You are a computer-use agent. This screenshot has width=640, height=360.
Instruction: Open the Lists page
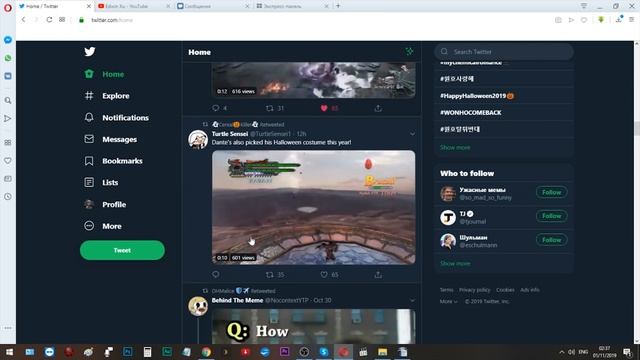tap(101, 182)
